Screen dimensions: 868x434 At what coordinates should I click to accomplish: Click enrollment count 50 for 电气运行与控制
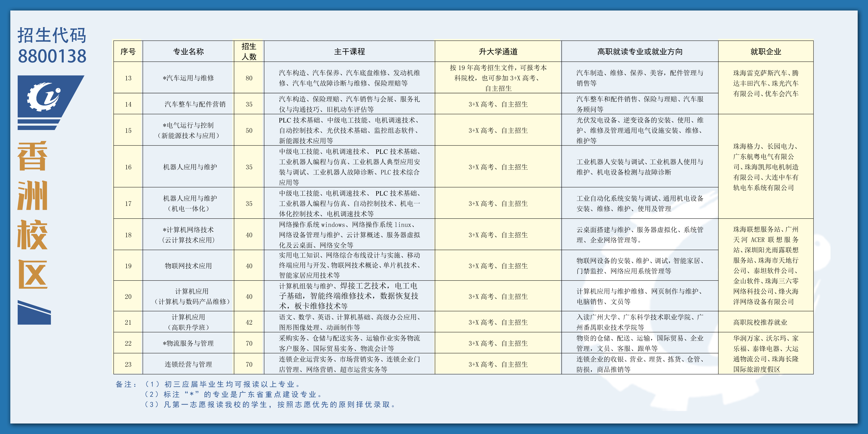[249, 130]
